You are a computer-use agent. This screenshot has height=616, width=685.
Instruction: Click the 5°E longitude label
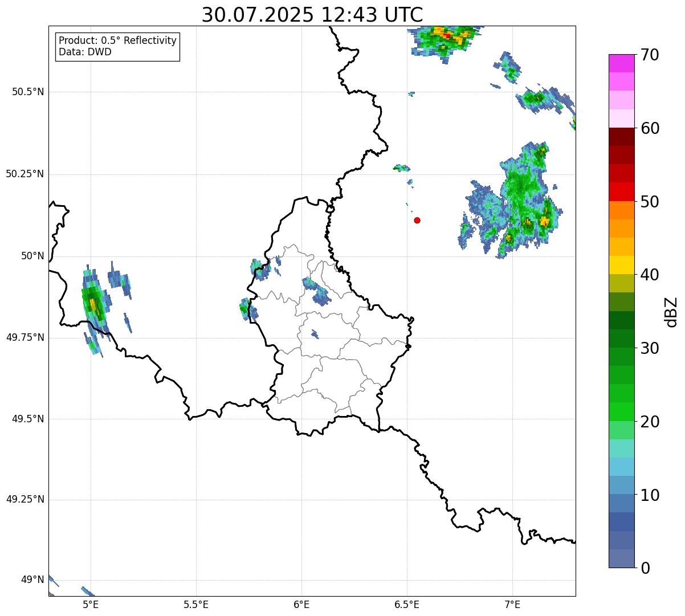pos(91,604)
